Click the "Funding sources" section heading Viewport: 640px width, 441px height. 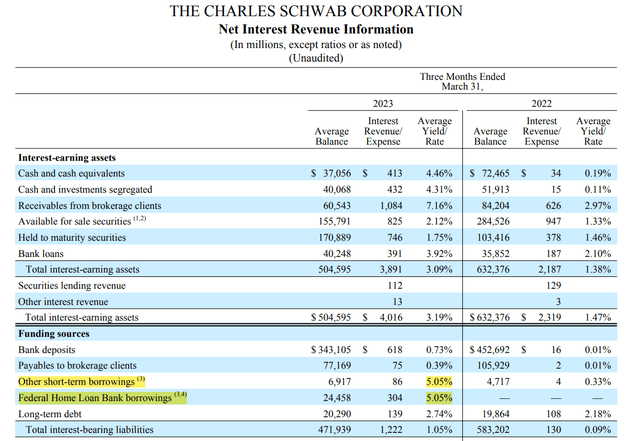click(54, 334)
